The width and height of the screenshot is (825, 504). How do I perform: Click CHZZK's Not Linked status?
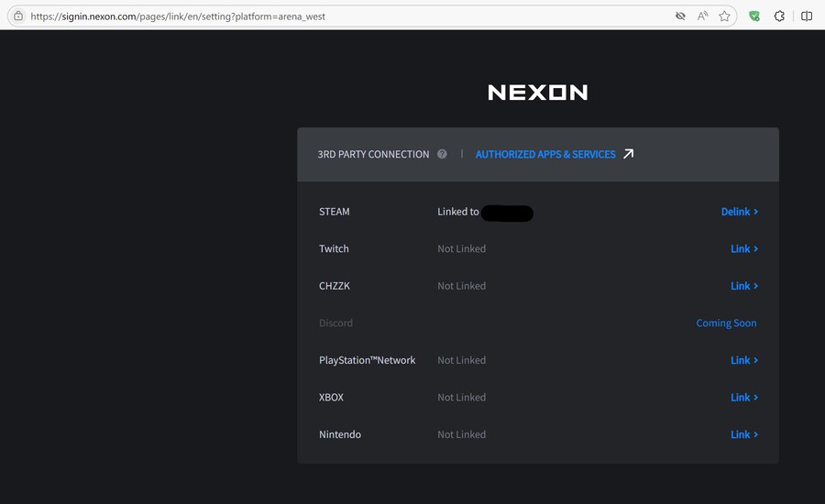pyautogui.click(x=461, y=286)
